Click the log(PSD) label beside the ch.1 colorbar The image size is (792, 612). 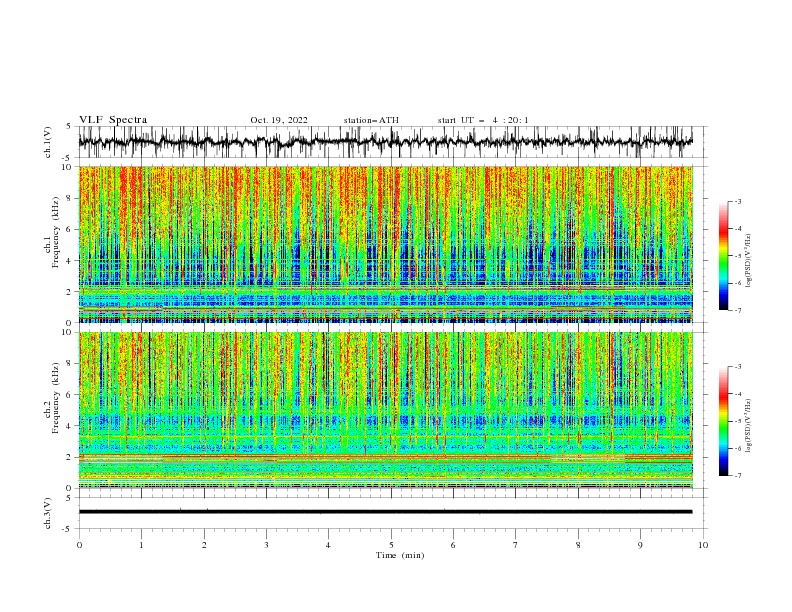[x=750, y=261]
